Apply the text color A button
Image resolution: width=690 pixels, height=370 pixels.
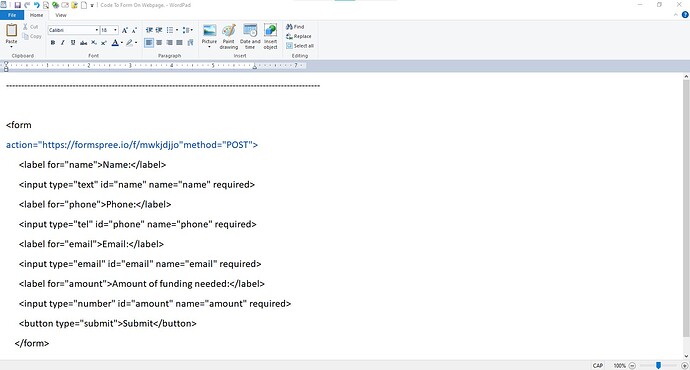pyautogui.click(x=115, y=43)
